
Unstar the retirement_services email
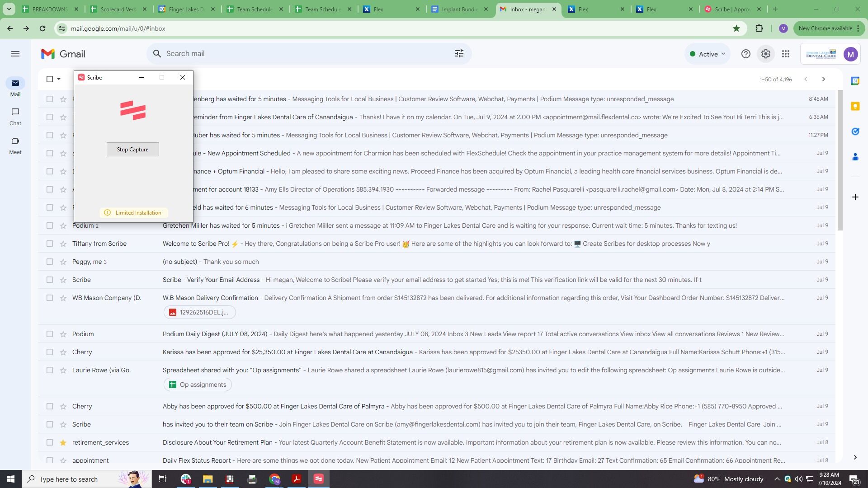(x=63, y=442)
